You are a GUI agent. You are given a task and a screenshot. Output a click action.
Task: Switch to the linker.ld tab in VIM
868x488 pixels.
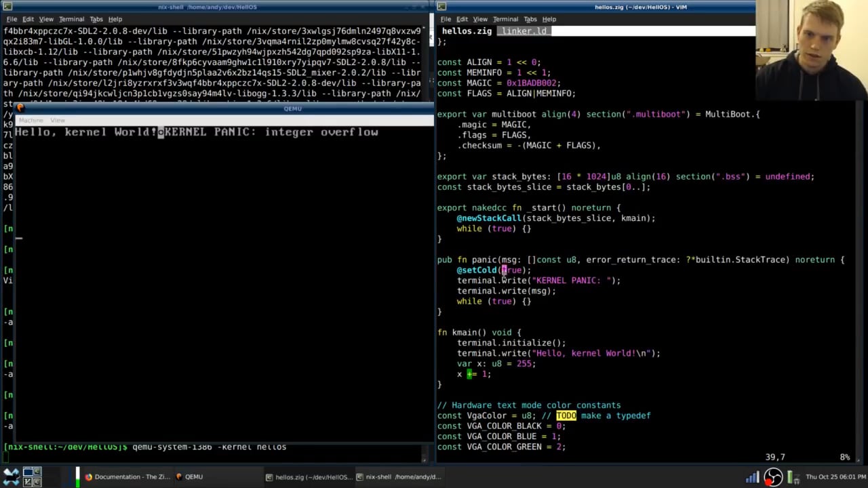coord(524,31)
